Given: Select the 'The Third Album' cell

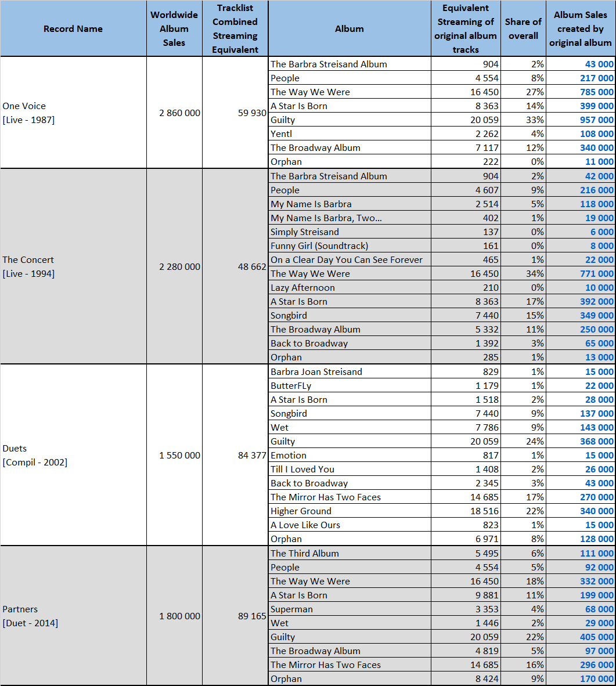Looking at the screenshot, I should (x=350, y=553).
